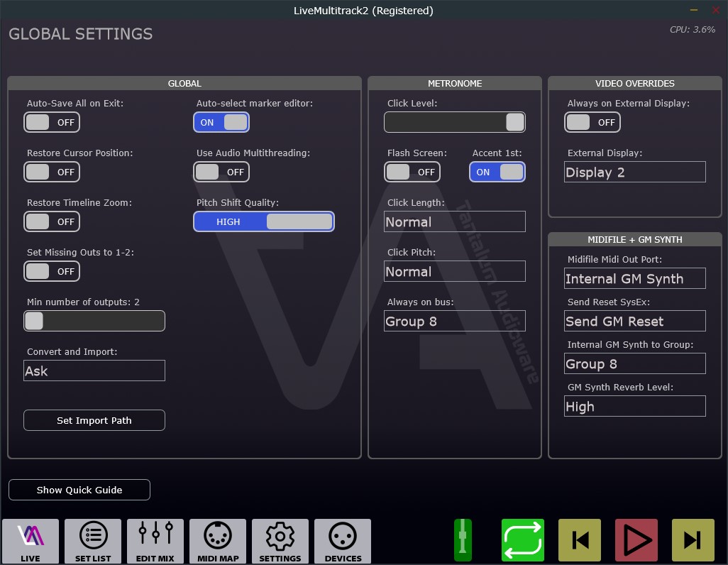Click the Set Import Path button
Image resolution: width=728 pixels, height=565 pixels.
tap(94, 420)
